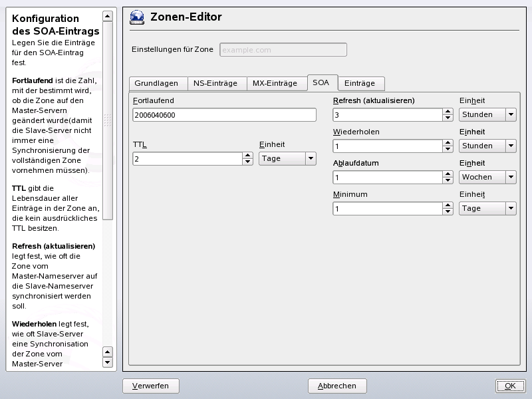
Task: Click the Zonen-Editor globe icon
Action: (136, 17)
